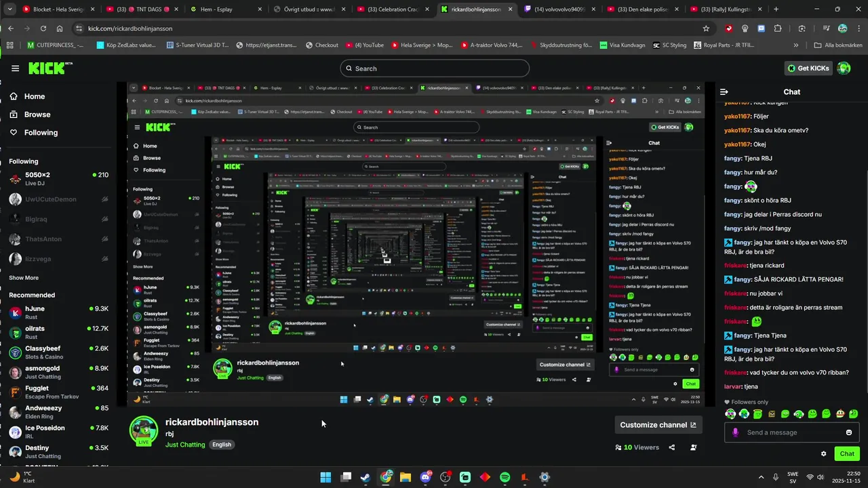Click the rickardbohlinjansson streamer avatar
Image resolution: width=868 pixels, height=488 pixels.
point(144,431)
